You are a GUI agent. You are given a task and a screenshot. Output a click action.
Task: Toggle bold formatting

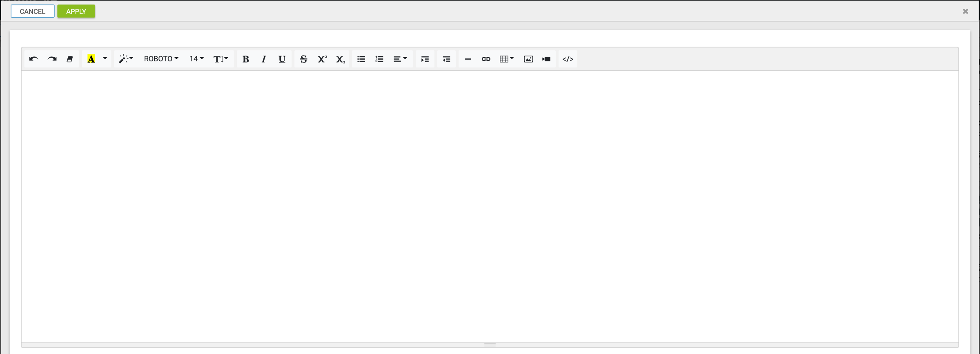pyautogui.click(x=245, y=59)
